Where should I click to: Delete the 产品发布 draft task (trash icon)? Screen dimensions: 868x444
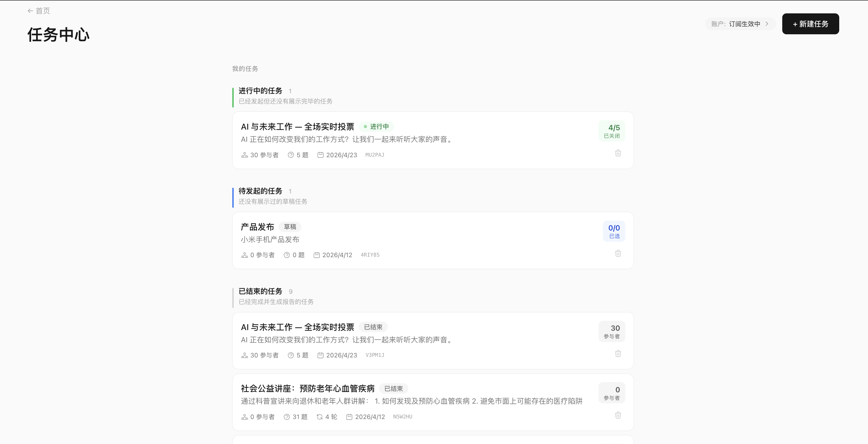618,253
